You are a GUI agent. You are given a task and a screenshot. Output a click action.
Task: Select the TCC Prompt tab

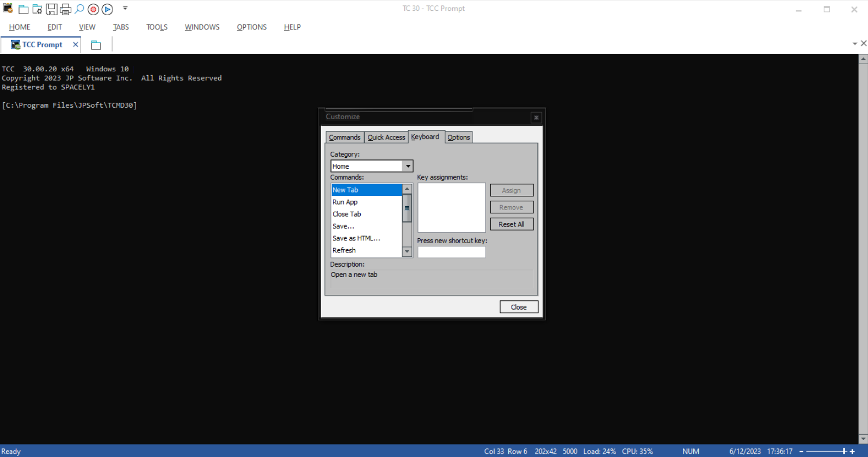click(41, 45)
